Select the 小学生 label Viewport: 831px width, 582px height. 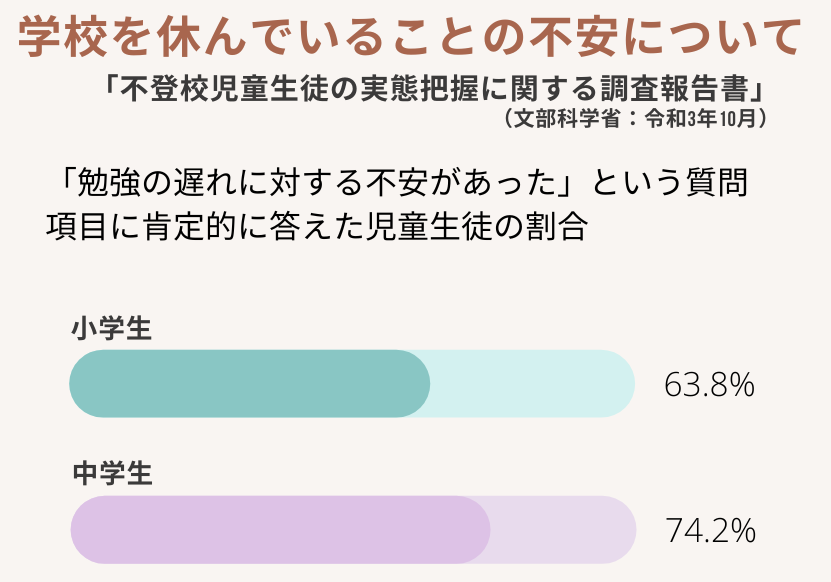[112, 327]
